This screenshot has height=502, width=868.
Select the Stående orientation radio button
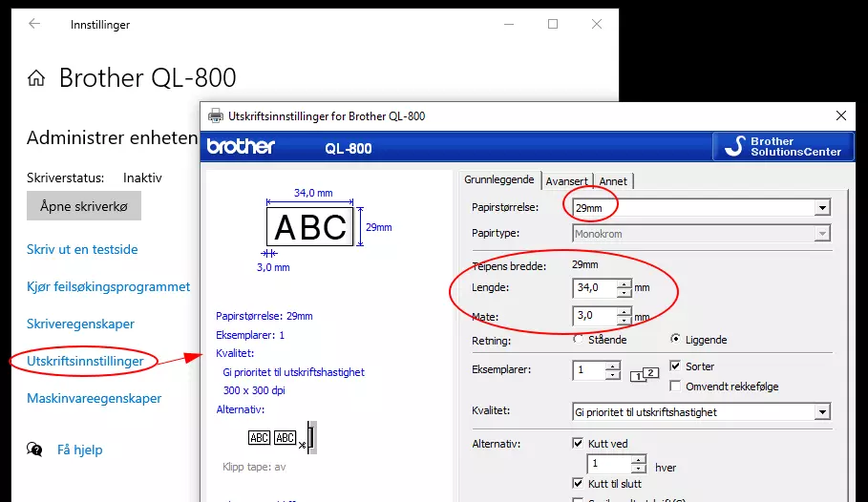click(x=579, y=339)
